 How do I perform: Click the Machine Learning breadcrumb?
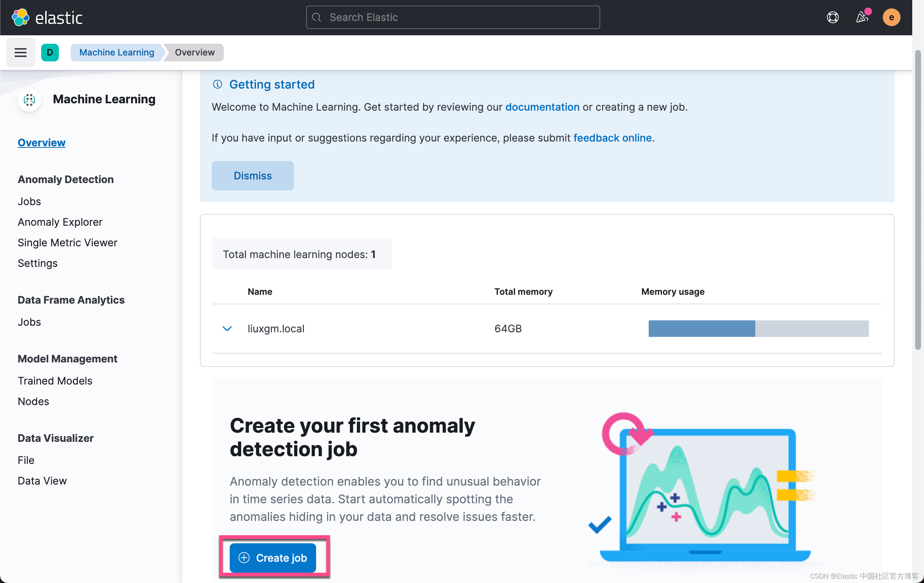point(117,53)
